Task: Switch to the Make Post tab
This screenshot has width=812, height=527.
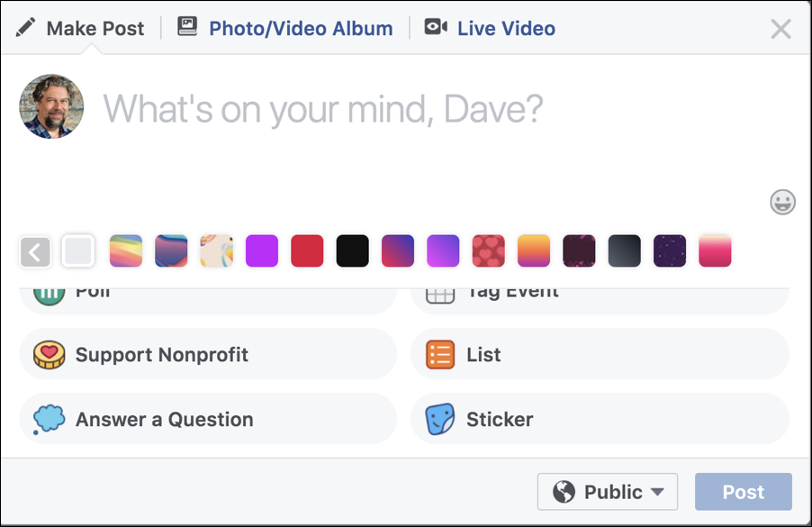Action: coord(93,27)
